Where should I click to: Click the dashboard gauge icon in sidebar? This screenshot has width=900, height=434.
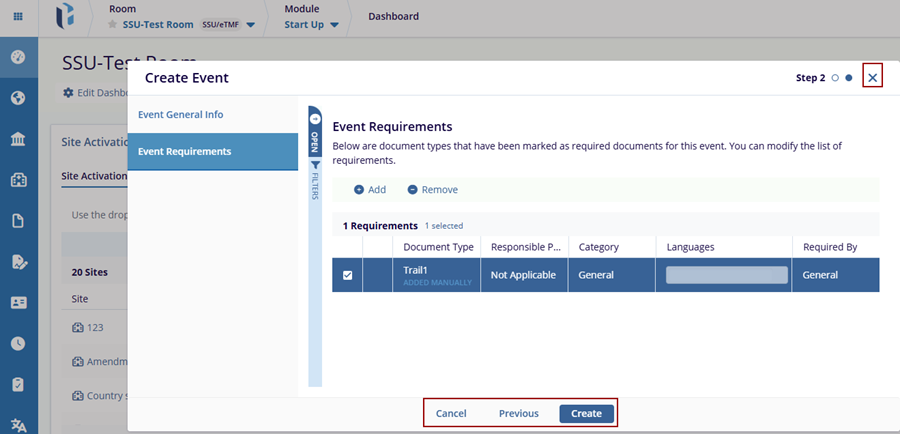[18, 56]
